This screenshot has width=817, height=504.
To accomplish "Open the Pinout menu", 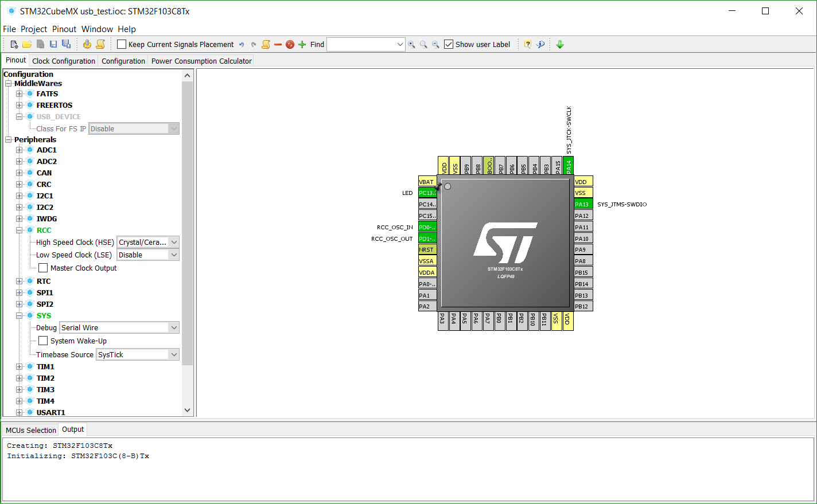I will point(64,29).
